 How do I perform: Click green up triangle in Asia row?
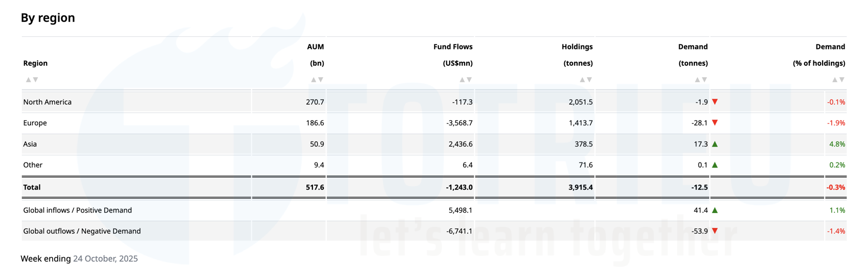715,144
